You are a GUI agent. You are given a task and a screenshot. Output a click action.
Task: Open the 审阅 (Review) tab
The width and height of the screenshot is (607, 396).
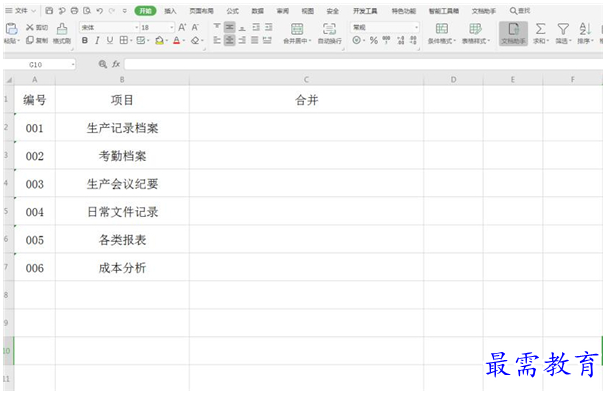(x=283, y=11)
